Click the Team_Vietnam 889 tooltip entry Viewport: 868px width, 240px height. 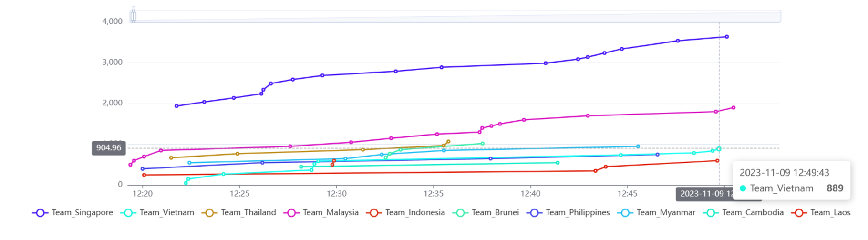[x=791, y=188]
